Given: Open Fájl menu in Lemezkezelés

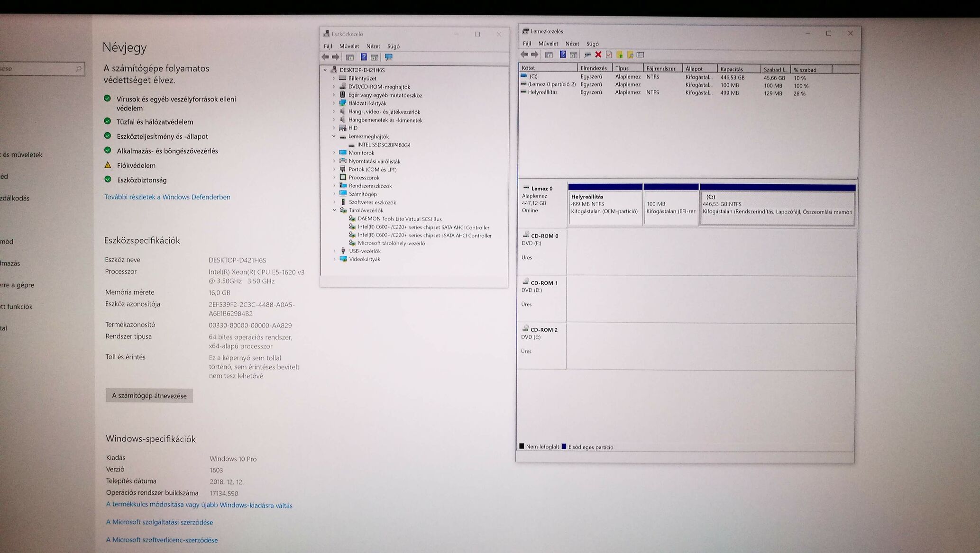Looking at the screenshot, I should (x=527, y=44).
